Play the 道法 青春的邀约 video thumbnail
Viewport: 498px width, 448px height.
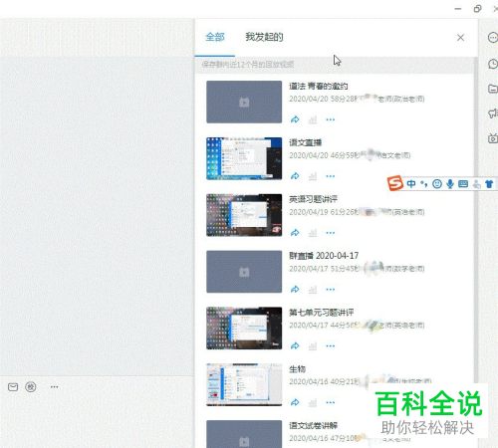[x=244, y=102]
